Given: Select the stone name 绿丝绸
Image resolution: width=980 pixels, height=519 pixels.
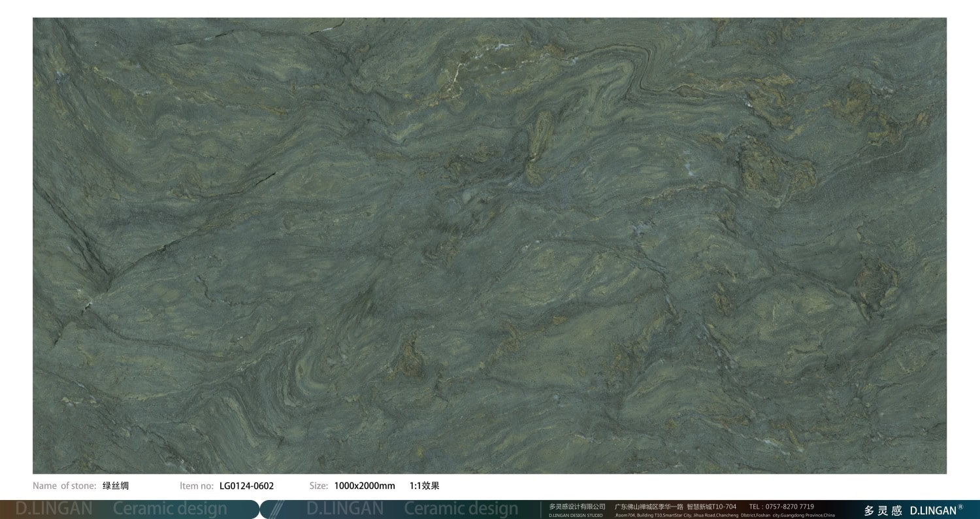Looking at the screenshot, I should point(116,486).
